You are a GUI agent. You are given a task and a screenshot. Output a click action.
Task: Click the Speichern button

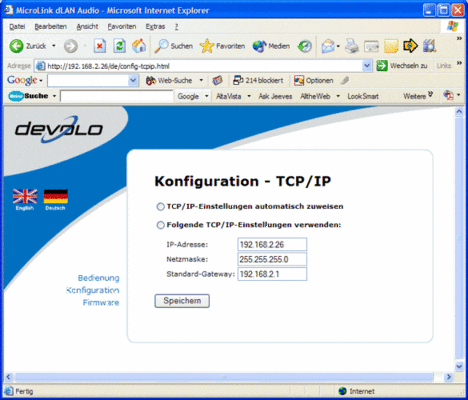click(182, 301)
